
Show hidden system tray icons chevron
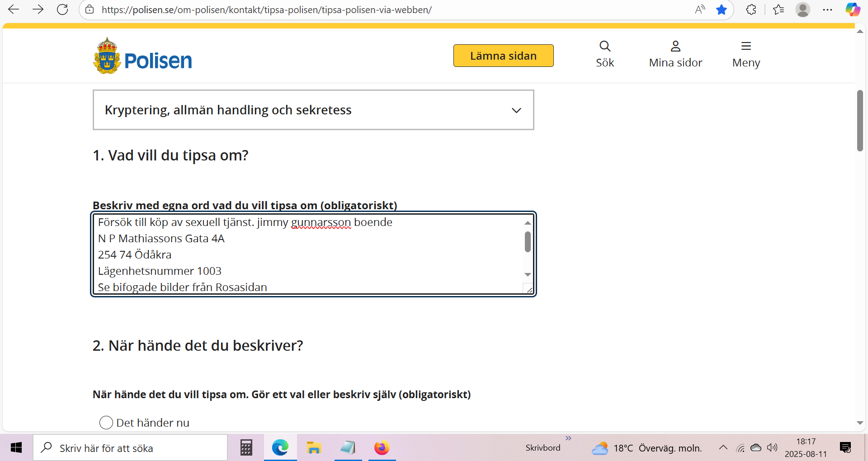(723, 448)
